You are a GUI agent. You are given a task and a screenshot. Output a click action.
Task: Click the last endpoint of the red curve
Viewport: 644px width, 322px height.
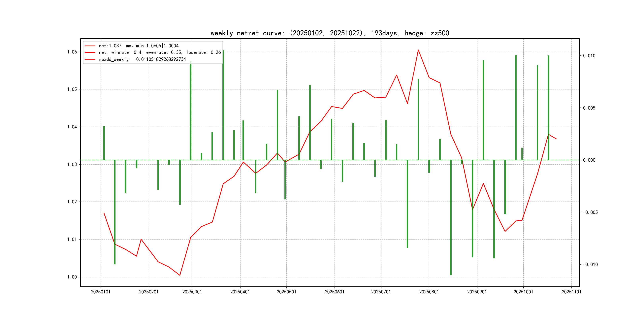tap(556, 139)
